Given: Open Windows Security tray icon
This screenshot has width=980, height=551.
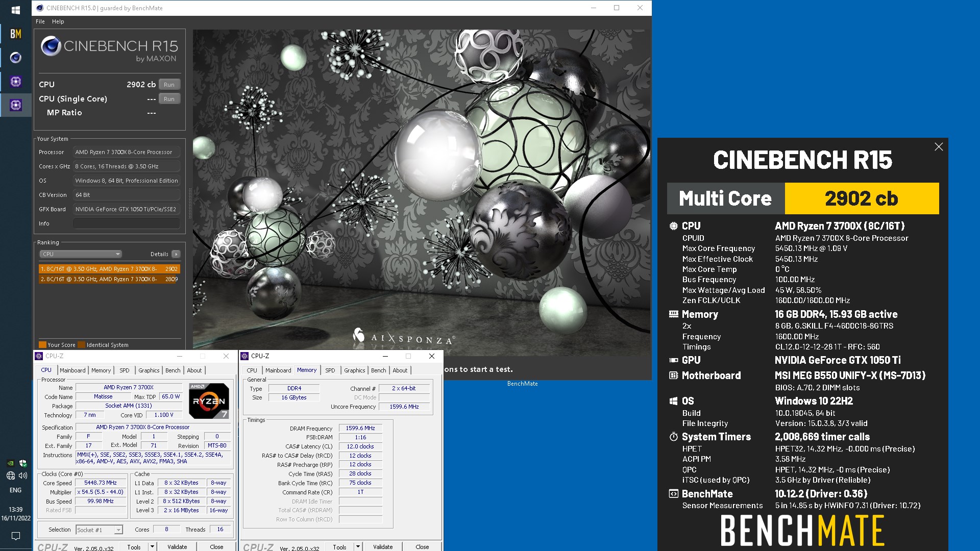Looking at the screenshot, I should coord(22,463).
